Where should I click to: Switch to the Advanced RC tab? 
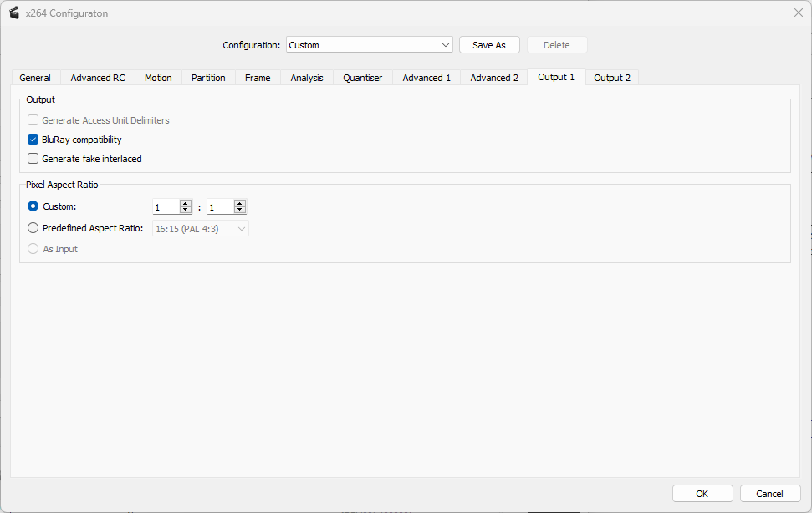(x=98, y=78)
